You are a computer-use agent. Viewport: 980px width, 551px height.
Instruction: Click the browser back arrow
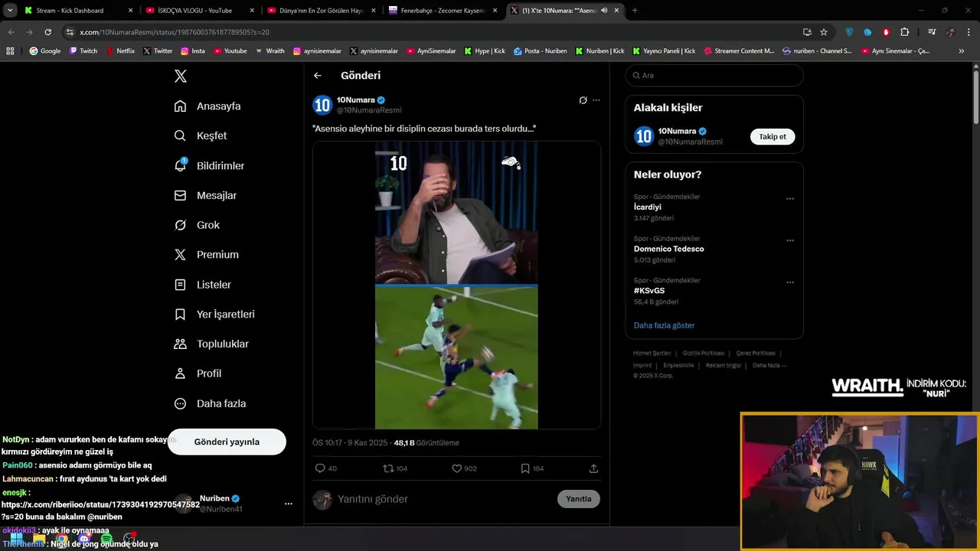pos(11,32)
